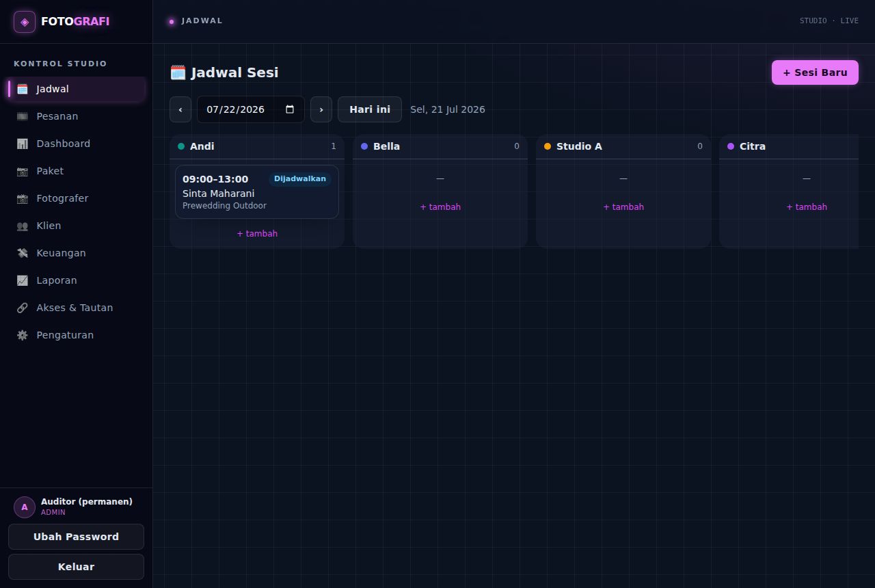Open Jadwal in the sidebar
875x588 pixels.
[76, 89]
